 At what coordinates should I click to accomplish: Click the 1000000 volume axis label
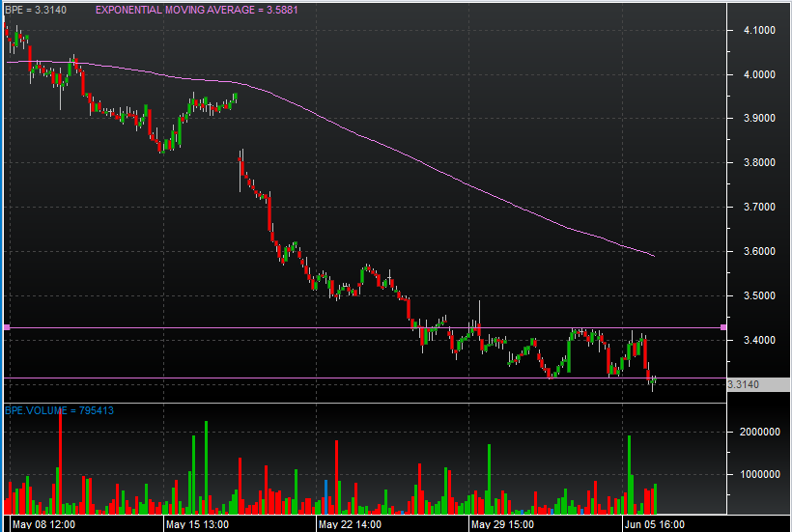click(760, 474)
